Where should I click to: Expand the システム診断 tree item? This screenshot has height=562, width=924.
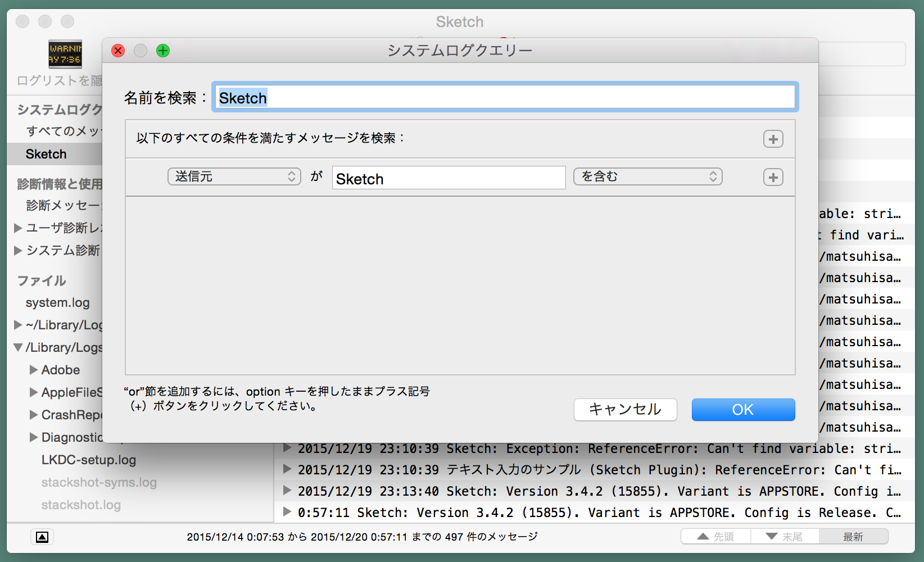click(x=18, y=250)
